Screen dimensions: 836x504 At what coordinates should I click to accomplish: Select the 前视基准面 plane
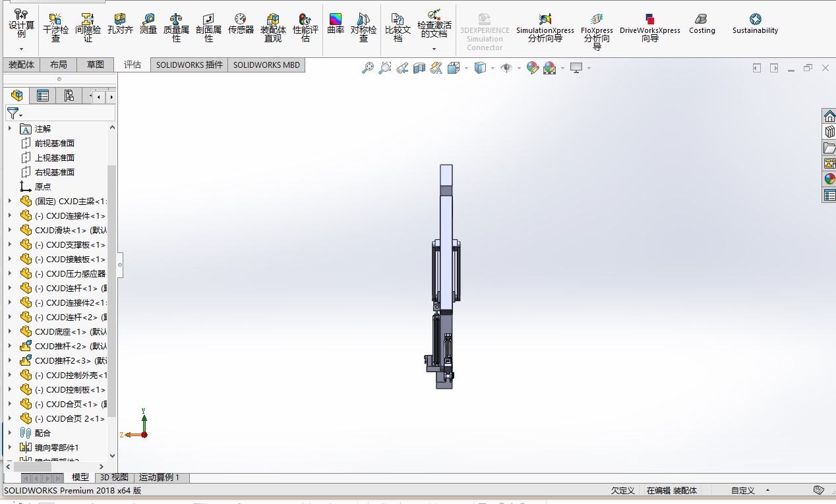pos(55,143)
